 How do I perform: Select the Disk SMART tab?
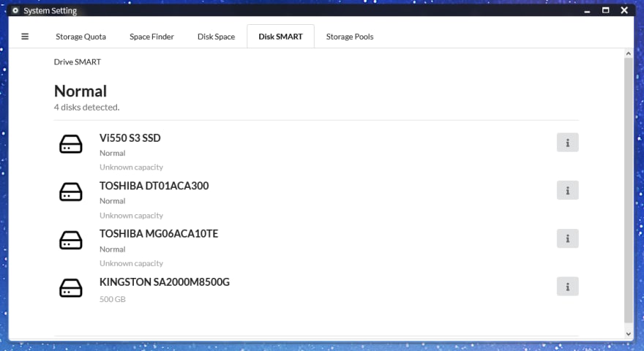click(x=280, y=37)
